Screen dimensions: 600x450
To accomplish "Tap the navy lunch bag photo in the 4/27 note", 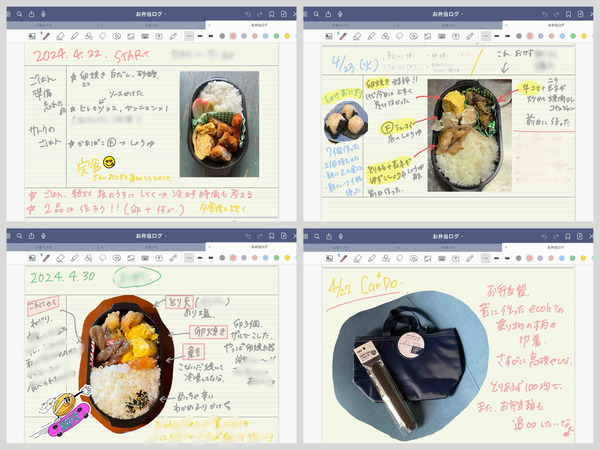I will coord(411,365).
